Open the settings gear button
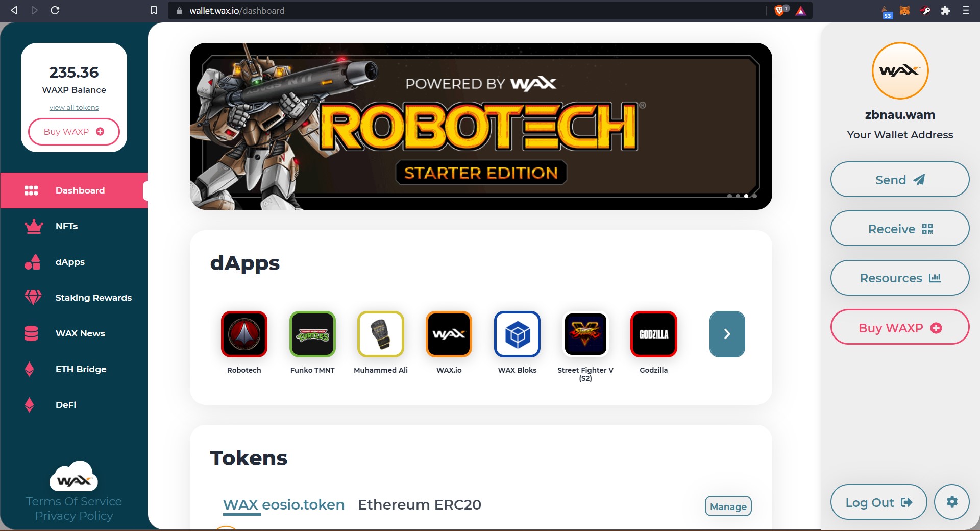This screenshot has width=980, height=531. 952,502
